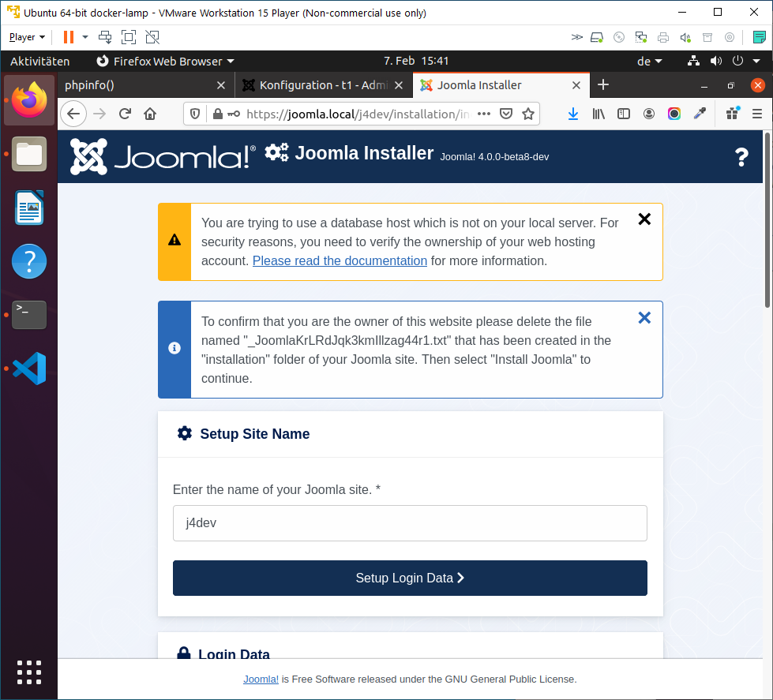This screenshot has width=773, height=700.
Task: Open the Firefox downloads panel
Action: click(x=573, y=114)
